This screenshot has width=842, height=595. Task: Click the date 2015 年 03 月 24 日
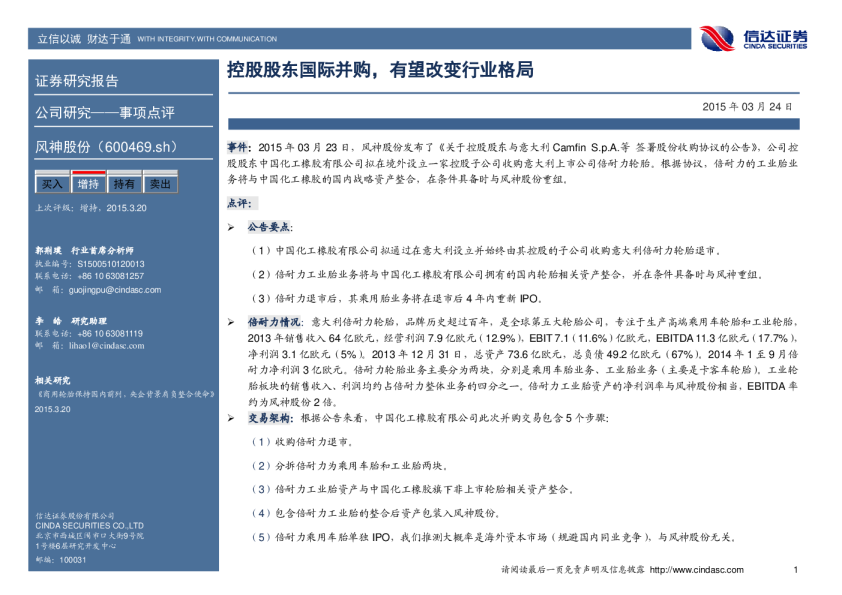tap(747, 106)
